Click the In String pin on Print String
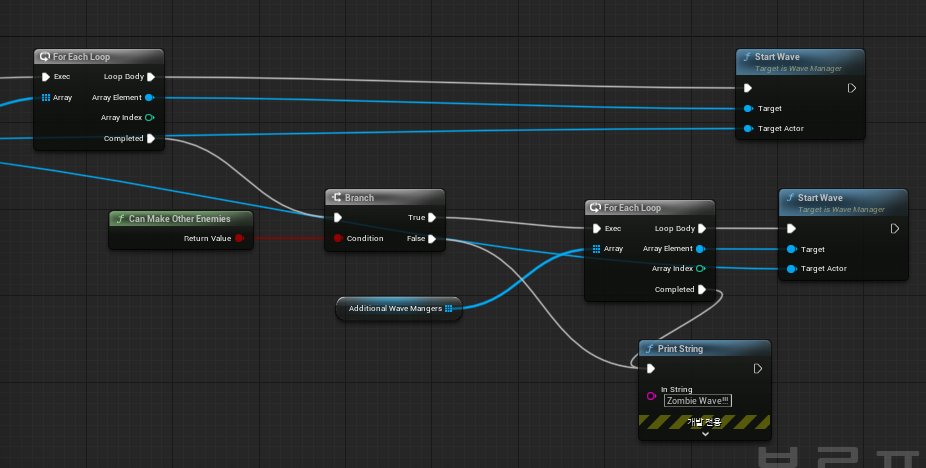The height and width of the screenshot is (468, 926). (651, 396)
